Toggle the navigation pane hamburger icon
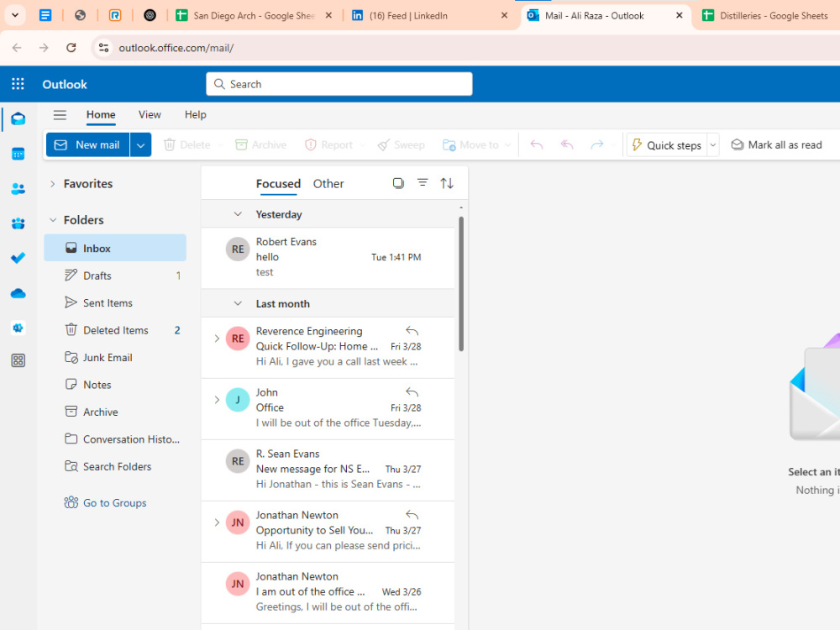The width and height of the screenshot is (840, 630). click(x=60, y=114)
